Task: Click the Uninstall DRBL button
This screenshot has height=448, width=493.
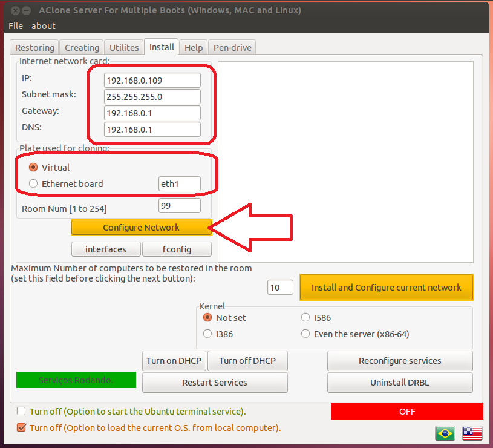Action: tap(400, 383)
